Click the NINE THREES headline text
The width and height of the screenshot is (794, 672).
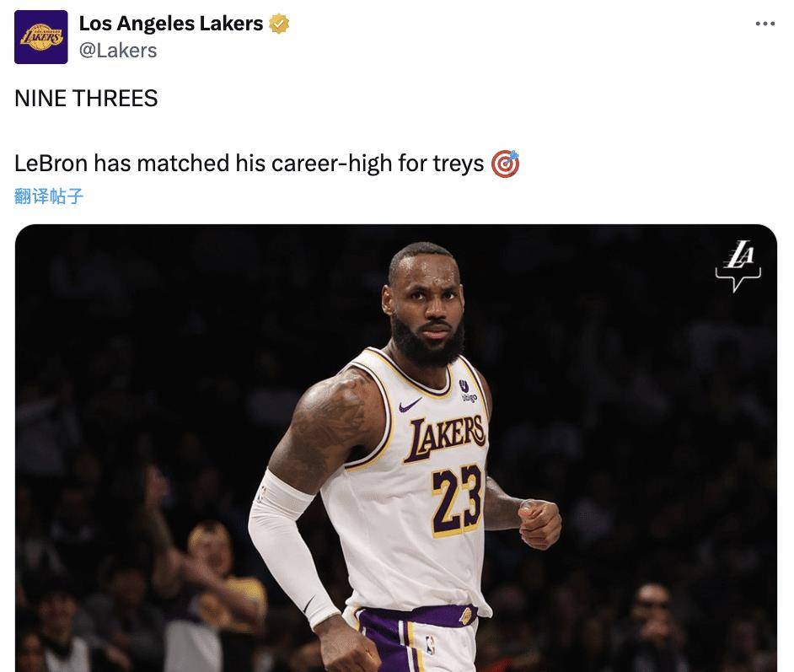tap(86, 99)
